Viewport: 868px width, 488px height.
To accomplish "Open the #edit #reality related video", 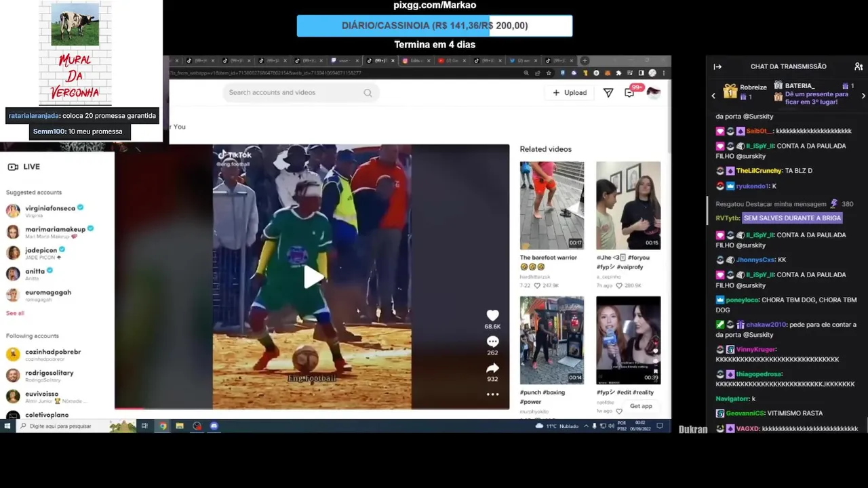I will pos(628,340).
